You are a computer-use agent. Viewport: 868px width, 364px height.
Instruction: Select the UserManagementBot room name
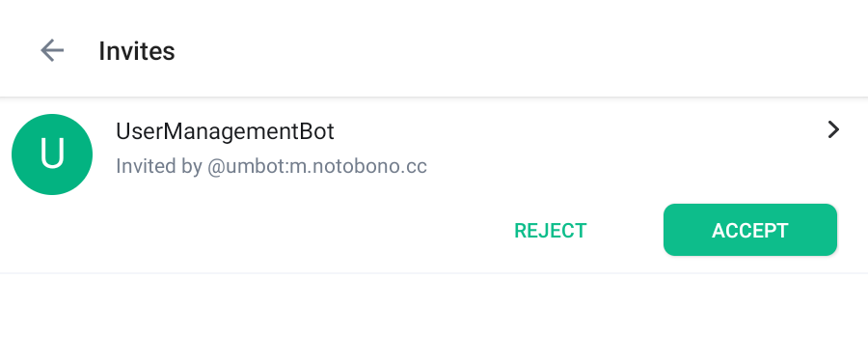(225, 132)
